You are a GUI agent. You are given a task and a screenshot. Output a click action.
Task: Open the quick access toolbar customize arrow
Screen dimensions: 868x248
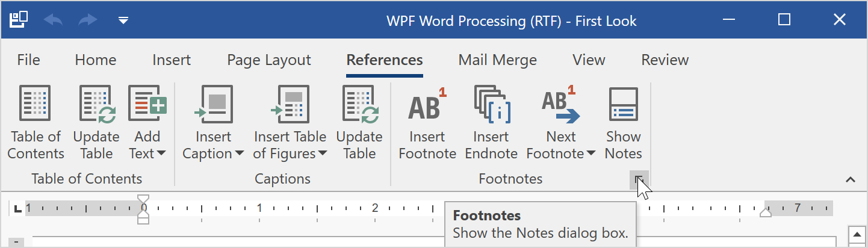pos(123,20)
